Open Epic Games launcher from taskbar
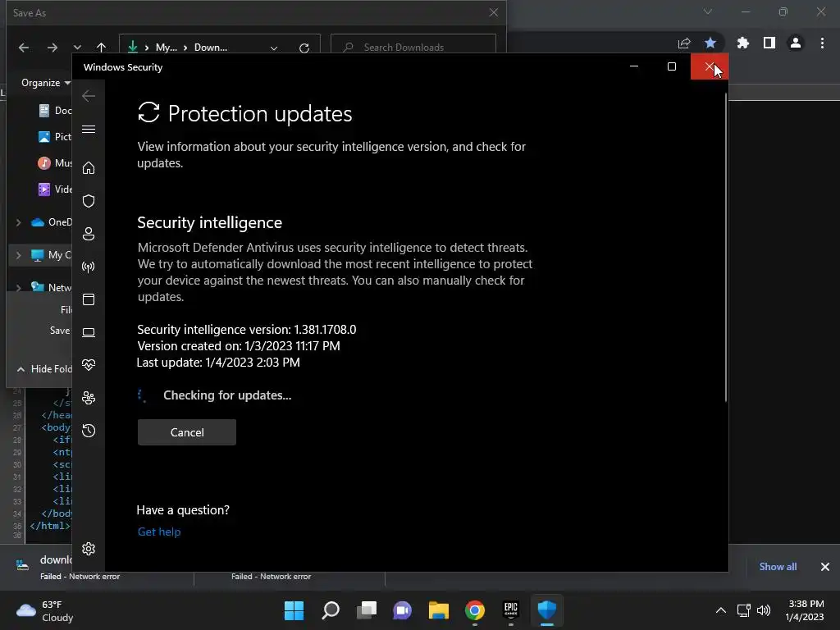Screen dimensions: 840x630 click(511, 610)
